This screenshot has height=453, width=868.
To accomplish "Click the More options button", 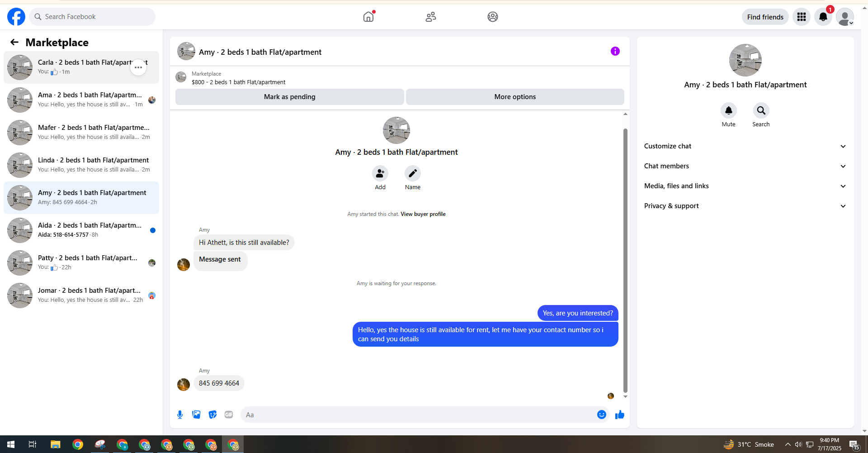I will coord(515,97).
